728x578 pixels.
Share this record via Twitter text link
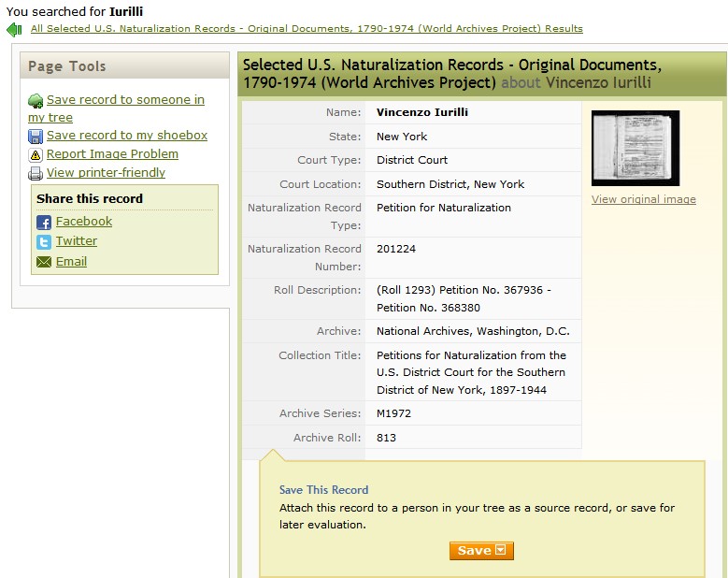(x=77, y=241)
